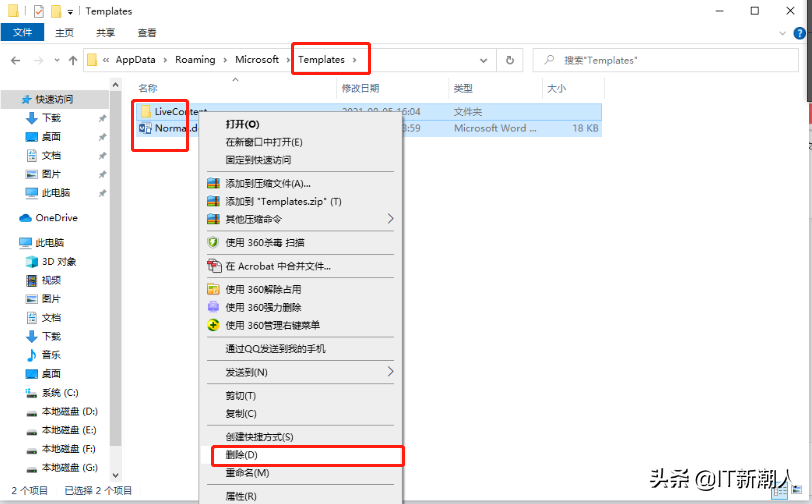Open the 视频 folder
The width and height of the screenshot is (812, 504).
tap(51, 280)
